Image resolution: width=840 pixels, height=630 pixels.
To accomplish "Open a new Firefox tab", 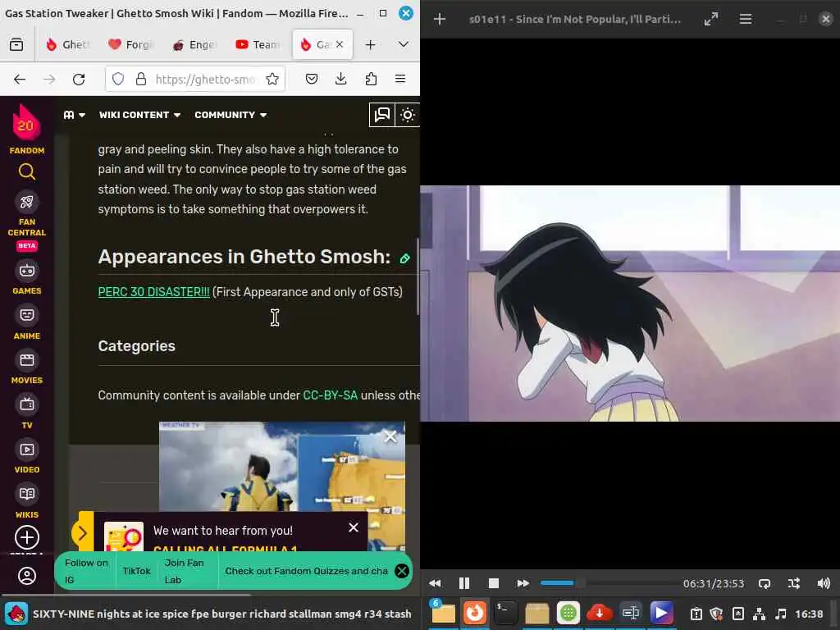I will [x=370, y=44].
